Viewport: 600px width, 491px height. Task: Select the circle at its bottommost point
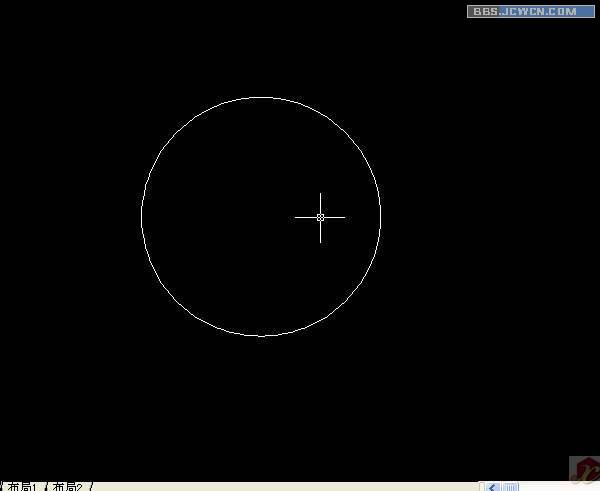tap(261, 336)
